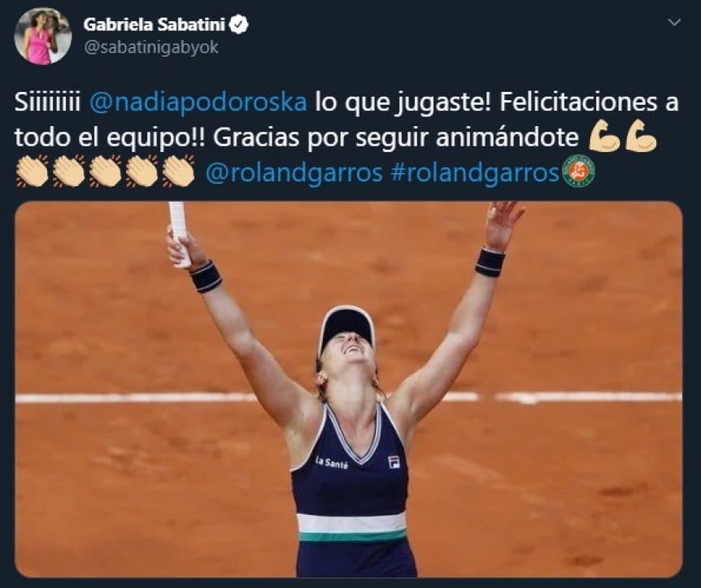Open the @nadiapodoroska mention
The width and height of the screenshot is (701, 588).
(198, 102)
